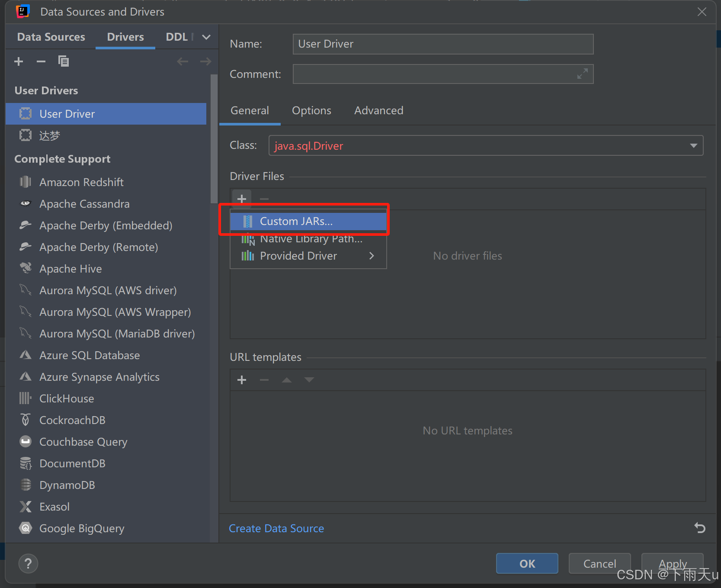Select Aurora MySQL (MariaDB driver)
The height and width of the screenshot is (588, 721).
106,334
